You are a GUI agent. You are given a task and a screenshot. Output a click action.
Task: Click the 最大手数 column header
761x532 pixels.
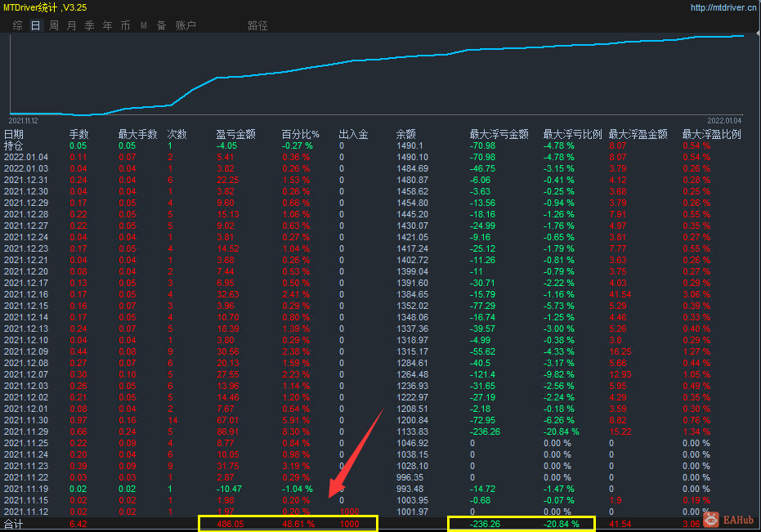coord(138,135)
